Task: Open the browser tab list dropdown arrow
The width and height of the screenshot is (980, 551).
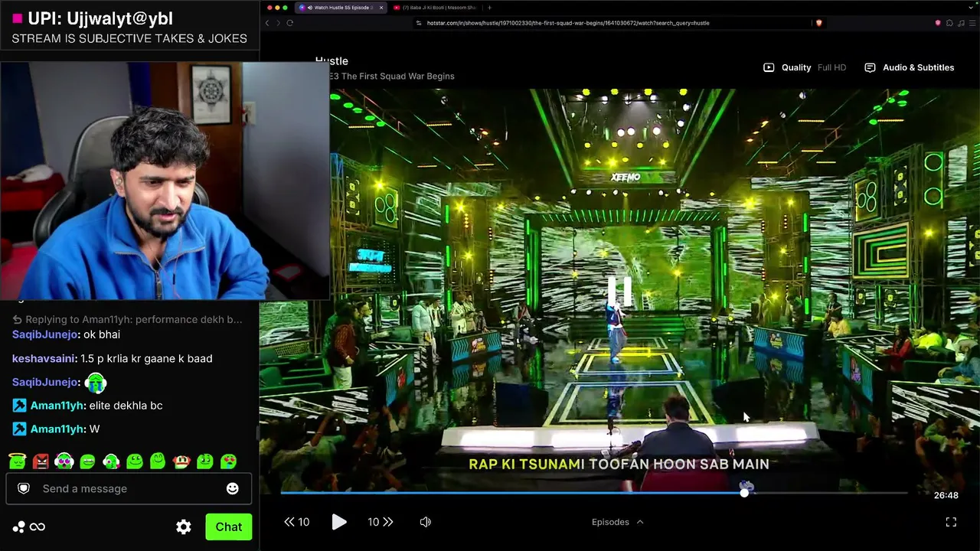Action: pos(971,8)
